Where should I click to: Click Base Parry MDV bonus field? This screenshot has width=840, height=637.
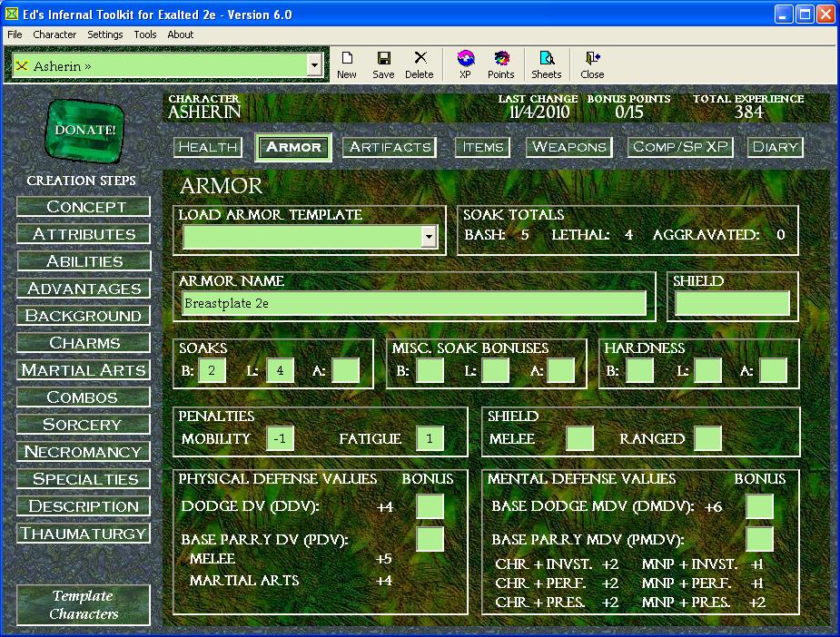(x=759, y=539)
